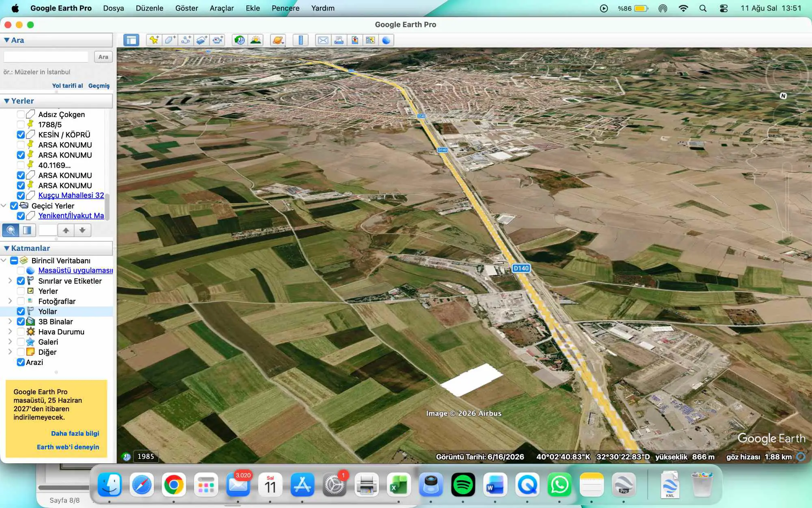Click the blue Earth web globe icon
The width and height of the screenshot is (812, 508).
[386, 40]
